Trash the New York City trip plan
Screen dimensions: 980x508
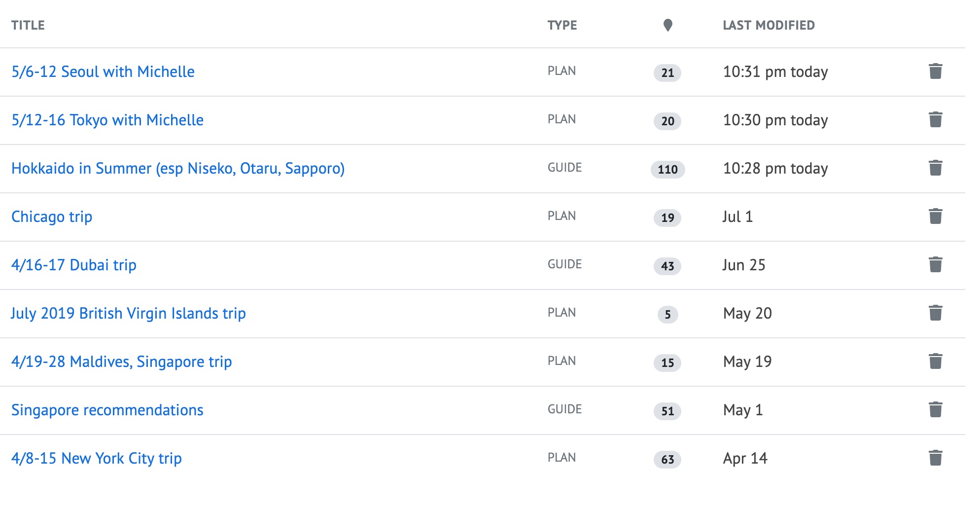tap(935, 458)
